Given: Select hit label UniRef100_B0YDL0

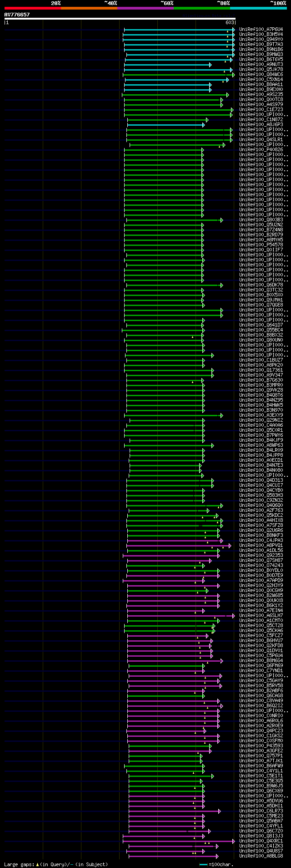Looking at the screenshot, I should (261, 570).
